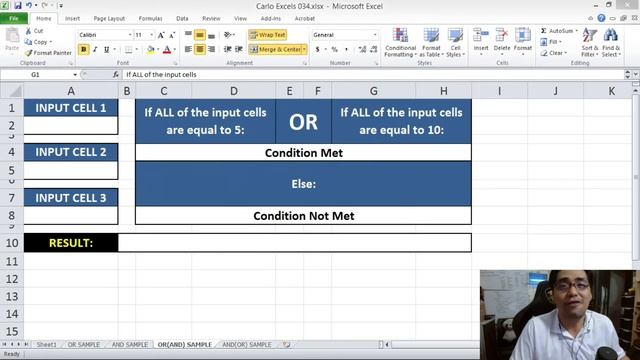The width and height of the screenshot is (640, 360).
Task: Open the number format General dropdown
Action: 375,35
